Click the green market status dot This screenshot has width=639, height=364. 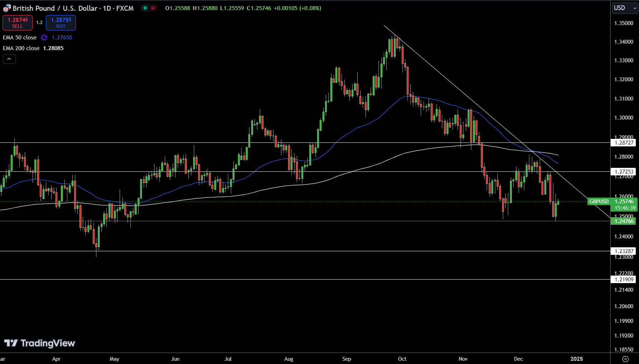pyautogui.click(x=145, y=8)
